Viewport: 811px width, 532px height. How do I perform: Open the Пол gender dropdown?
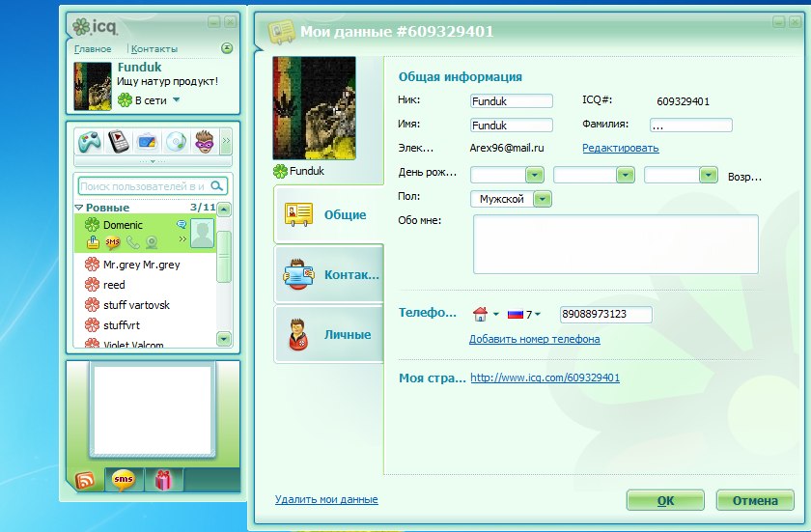[x=542, y=199]
